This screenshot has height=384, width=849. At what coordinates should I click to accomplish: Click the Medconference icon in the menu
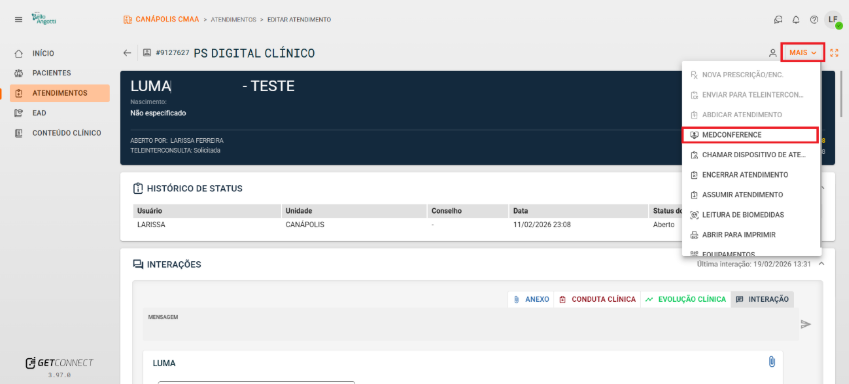[694, 135]
